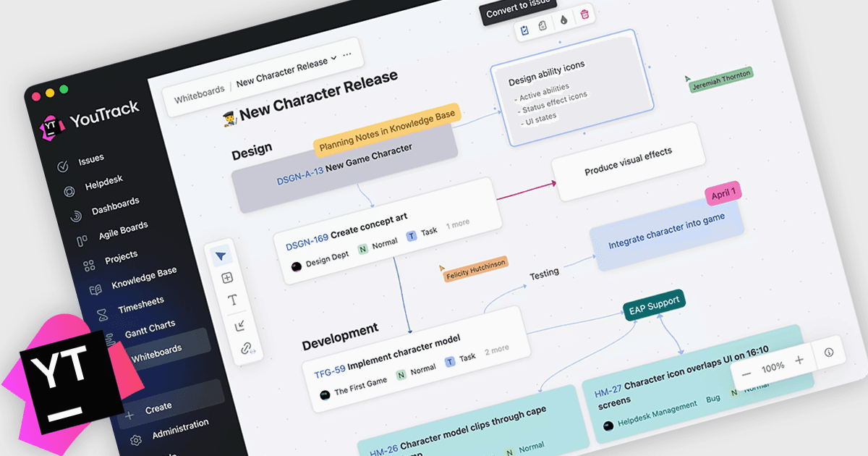Click the Design section heading

(252, 151)
